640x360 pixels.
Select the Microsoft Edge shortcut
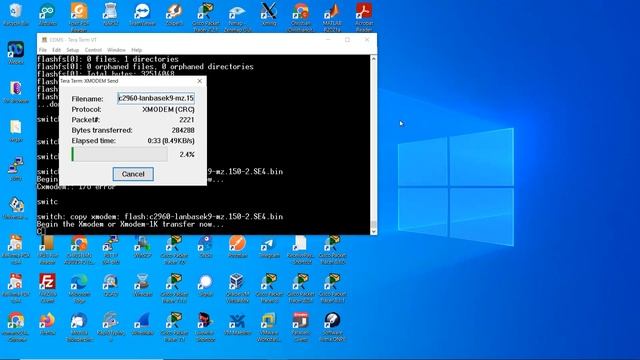coord(79,288)
